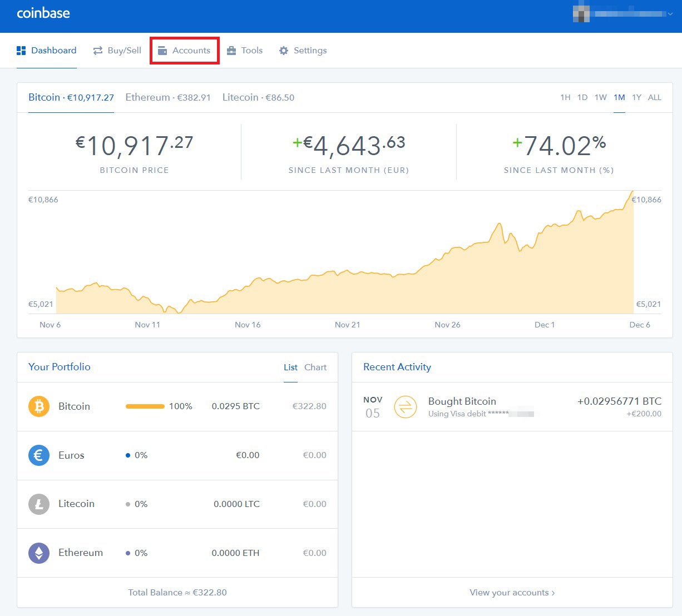The width and height of the screenshot is (682, 616).
Task: Set chart range to 1W
Action: (x=601, y=97)
